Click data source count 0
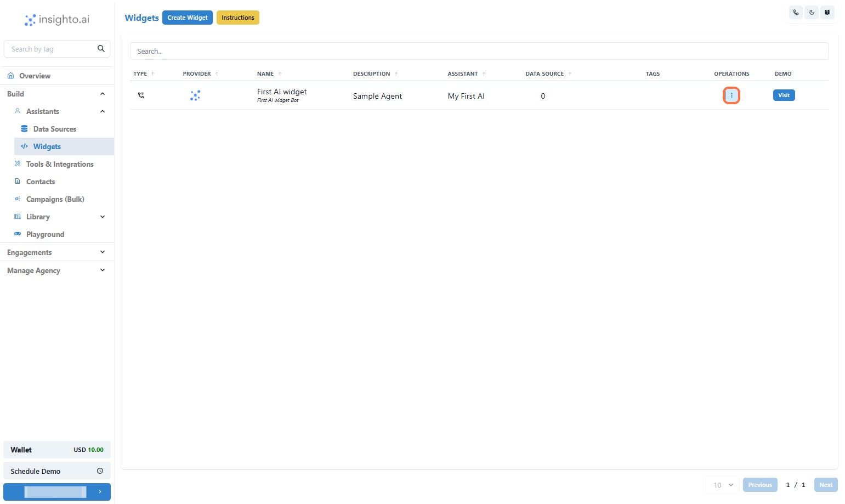Screen dimensions: 845x504 543,96
